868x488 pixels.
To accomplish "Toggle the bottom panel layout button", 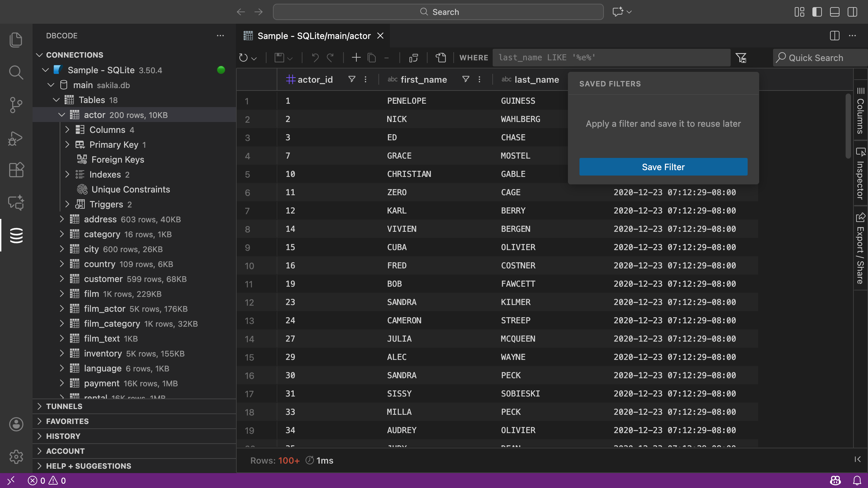I will coord(834,12).
